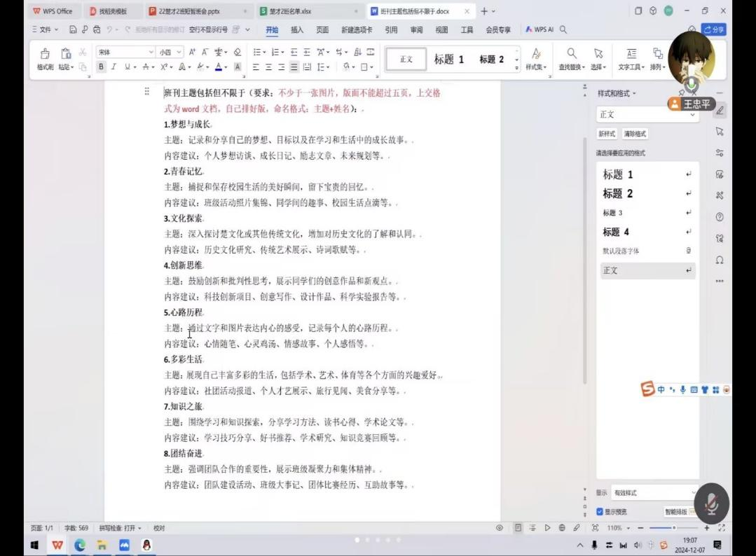This screenshot has width=756, height=556.
Task: Click the 新样式 button
Action: click(x=607, y=134)
